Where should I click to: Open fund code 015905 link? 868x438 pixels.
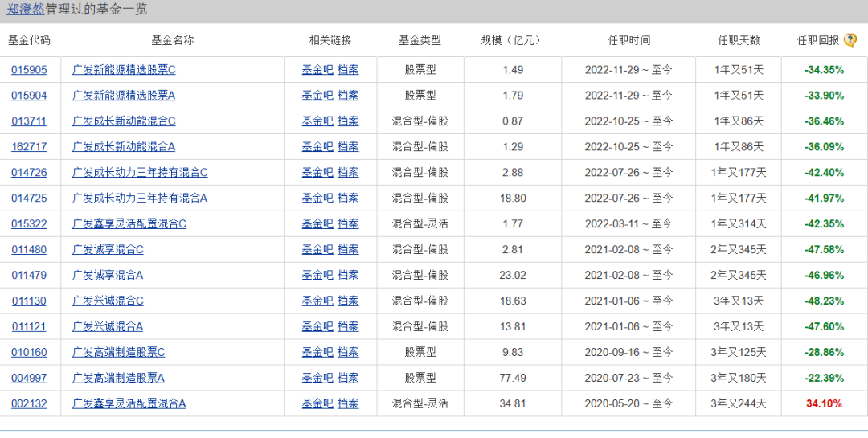click(29, 70)
